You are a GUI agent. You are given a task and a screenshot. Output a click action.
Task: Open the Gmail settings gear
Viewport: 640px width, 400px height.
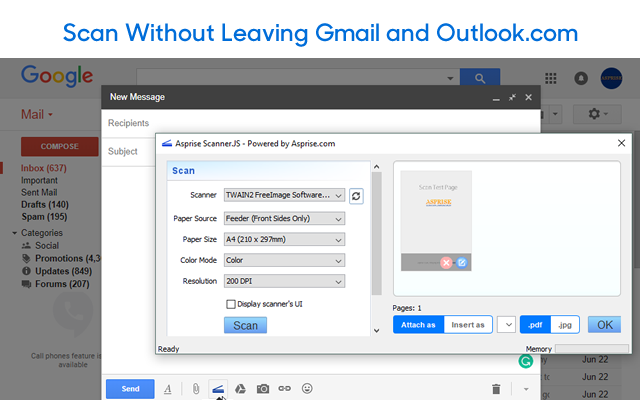[x=597, y=114]
